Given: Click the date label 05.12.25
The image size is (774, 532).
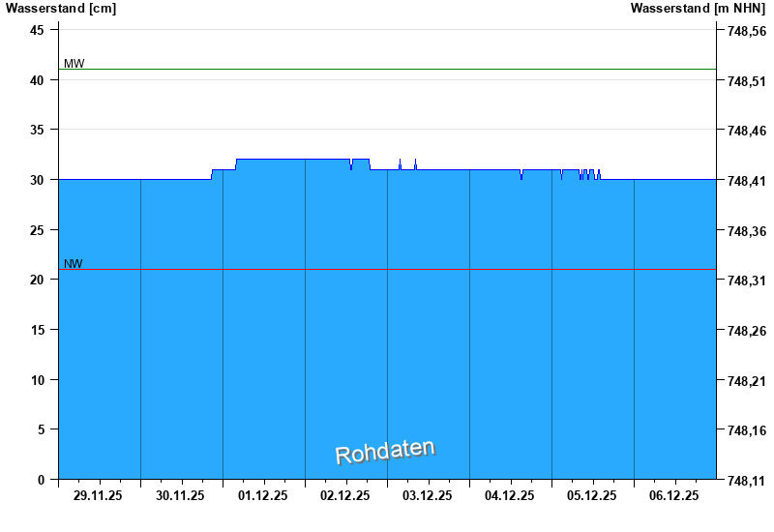Looking at the screenshot, I should click(x=591, y=495).
